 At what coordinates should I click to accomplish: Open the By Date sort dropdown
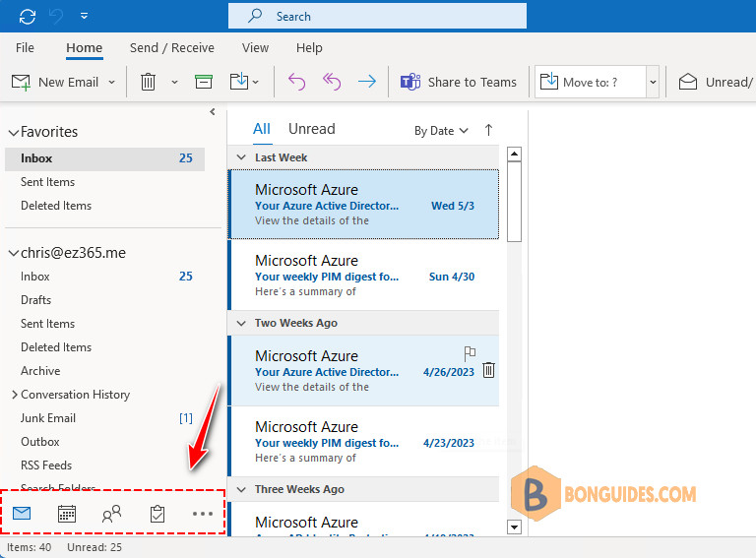click(441, 131)
